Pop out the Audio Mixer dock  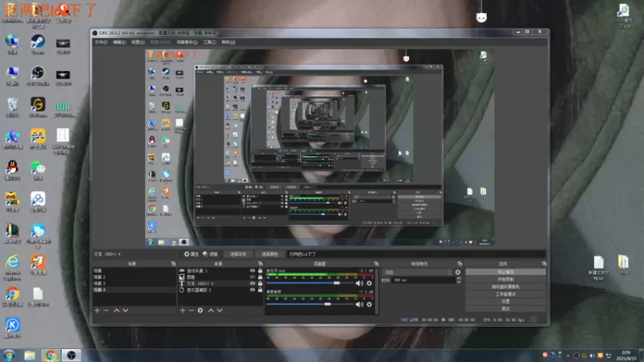[376, 264]
